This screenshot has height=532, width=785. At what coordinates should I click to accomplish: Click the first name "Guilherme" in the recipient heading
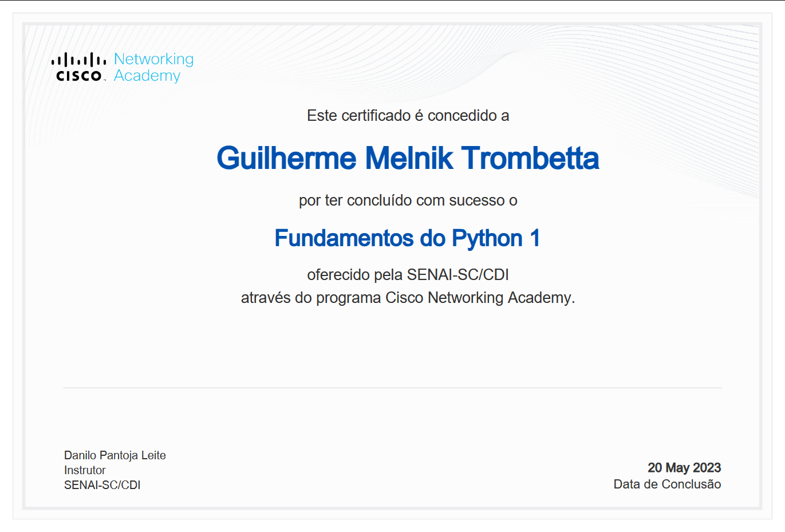click(286, 159)
